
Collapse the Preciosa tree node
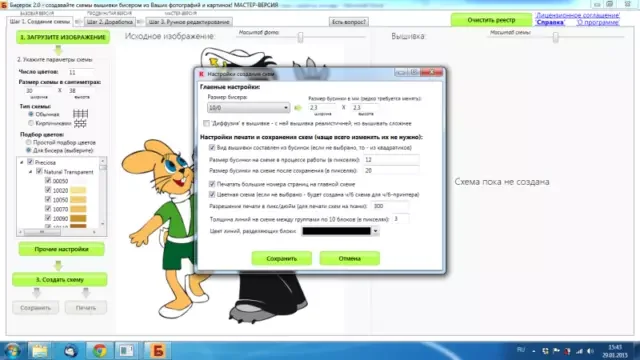click(x=22, y=162)
